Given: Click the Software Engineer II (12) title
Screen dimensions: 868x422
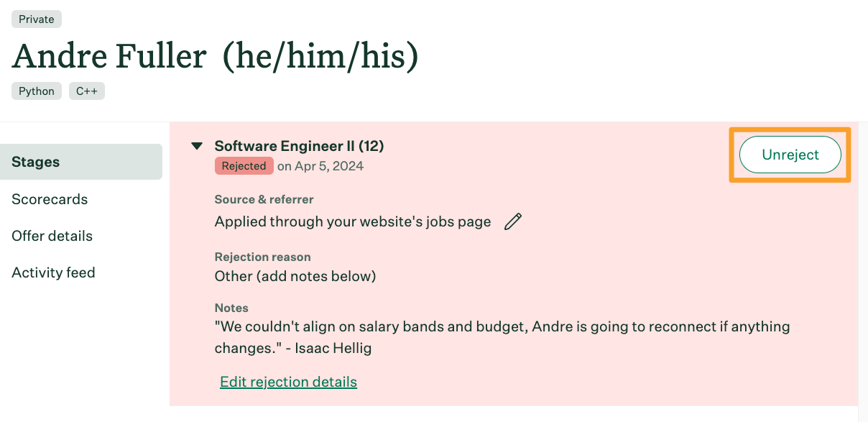Looking at the screenshot, I should click(x=299, y=146).
